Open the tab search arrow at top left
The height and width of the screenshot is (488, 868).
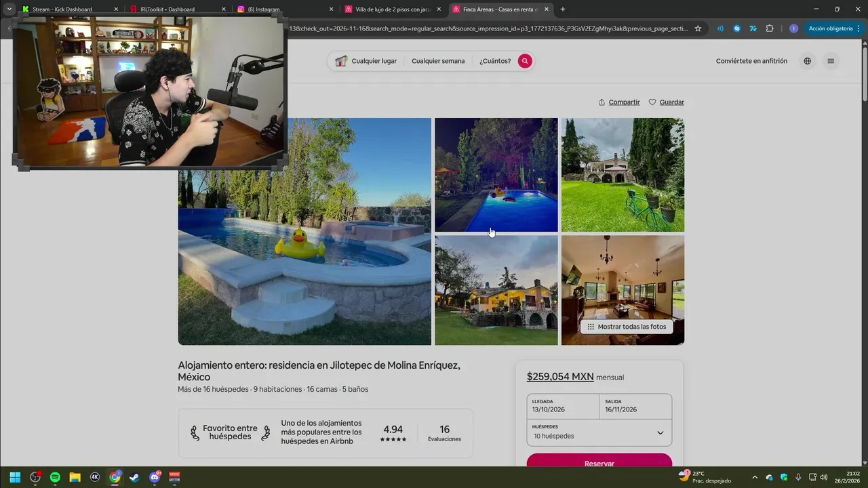(x=9, y=9)
